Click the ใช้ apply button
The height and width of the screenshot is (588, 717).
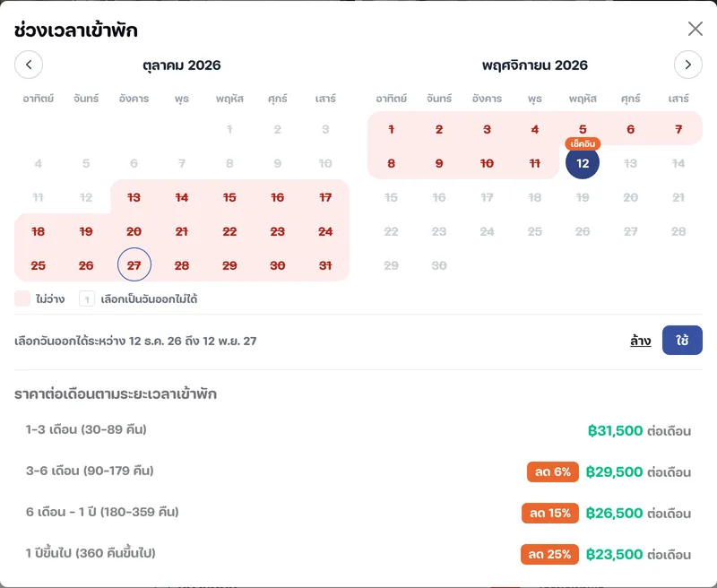[682, 341]
